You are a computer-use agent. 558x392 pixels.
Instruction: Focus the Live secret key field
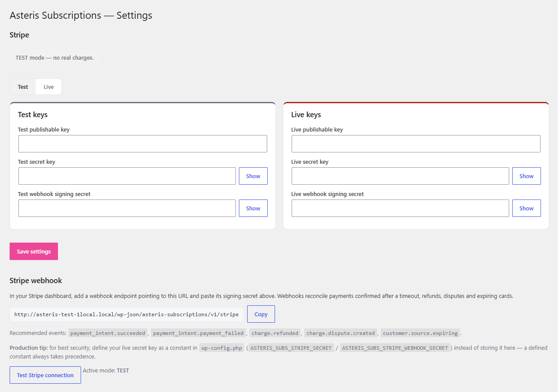click(x=400, y=176)
